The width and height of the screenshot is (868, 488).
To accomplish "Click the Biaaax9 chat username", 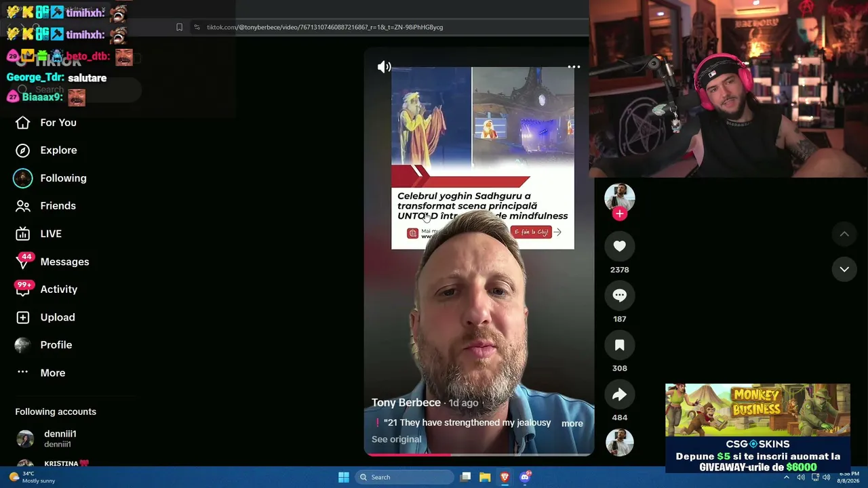I will (x=42, y=97).
